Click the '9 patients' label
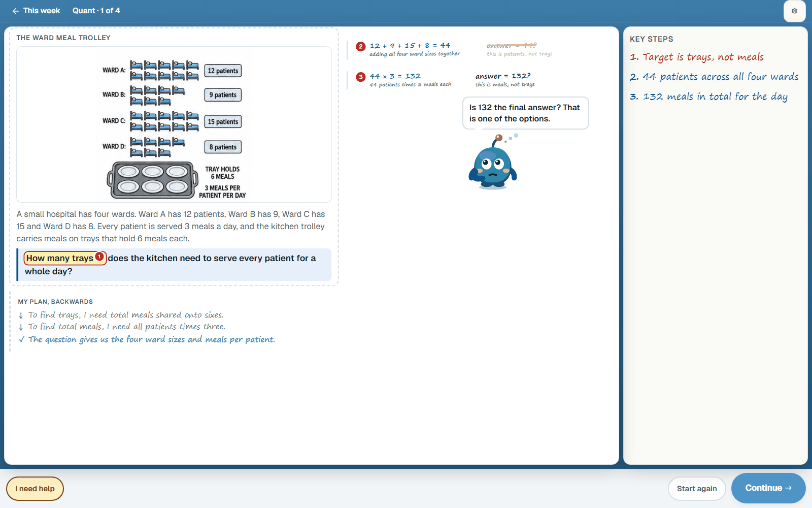This screenshot has width=812, height=508. [223, 95]
